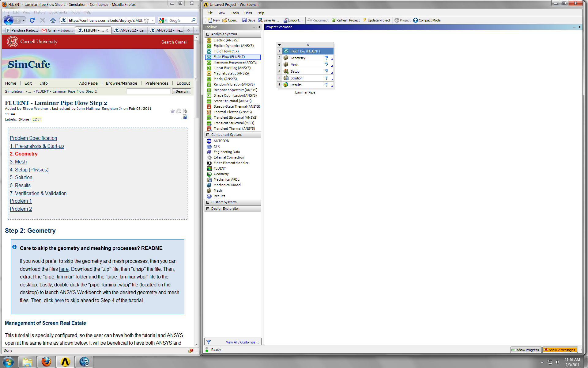Image resolution: width=588 pixels, height=368 pixels.
Task: Open the Tools menu in Workbench
Action: tap(235, 13)
